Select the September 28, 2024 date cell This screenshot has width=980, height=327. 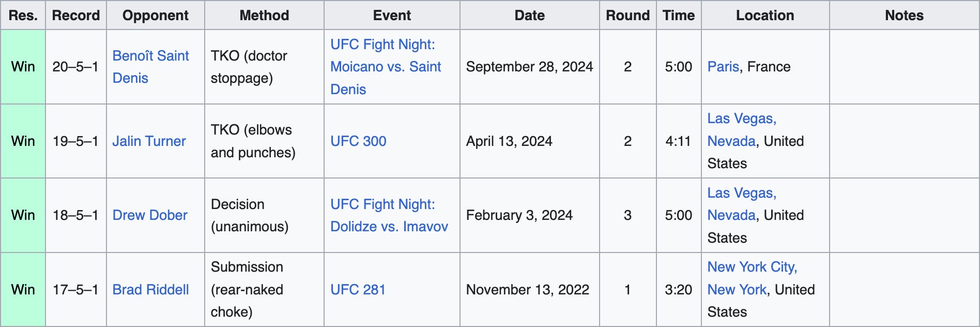529,67
